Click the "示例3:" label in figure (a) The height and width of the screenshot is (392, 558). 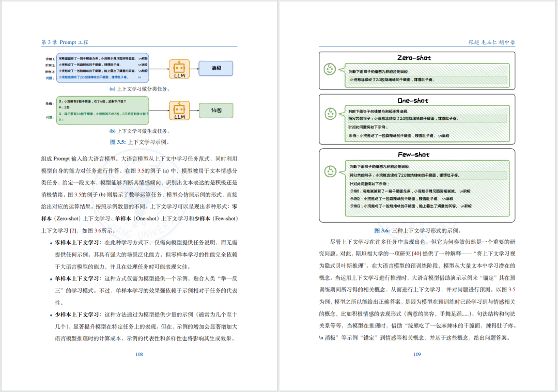click(x=50, y=71)
